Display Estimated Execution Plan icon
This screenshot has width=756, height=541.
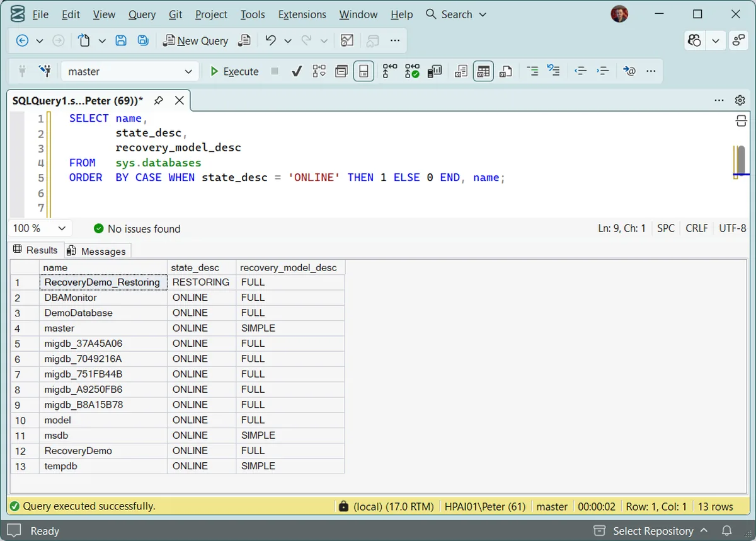[x=319, y=71]
